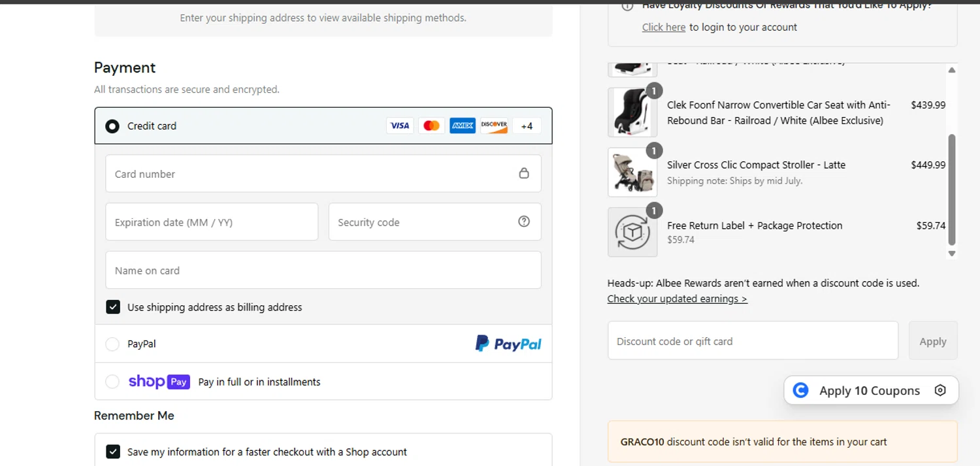Click the Mastercard logo
The image size is (980, 466).
(431, 125)
